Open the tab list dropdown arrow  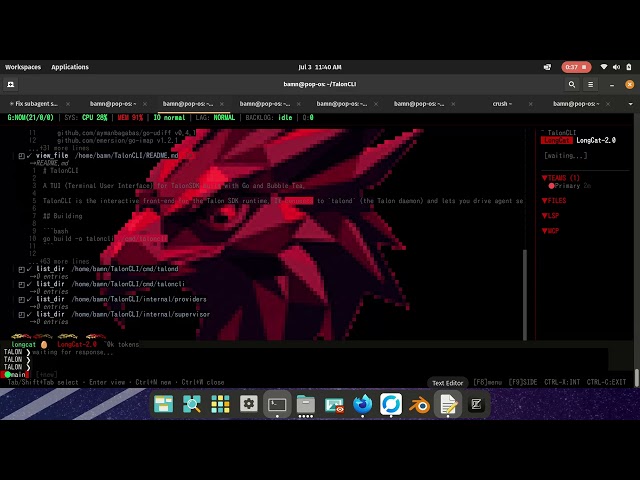click(x=631, y=104)
